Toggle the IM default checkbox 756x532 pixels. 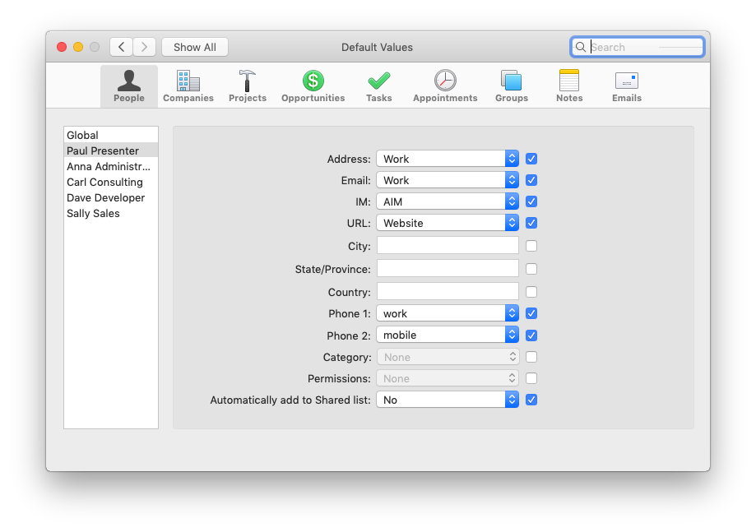pos(531,201)
